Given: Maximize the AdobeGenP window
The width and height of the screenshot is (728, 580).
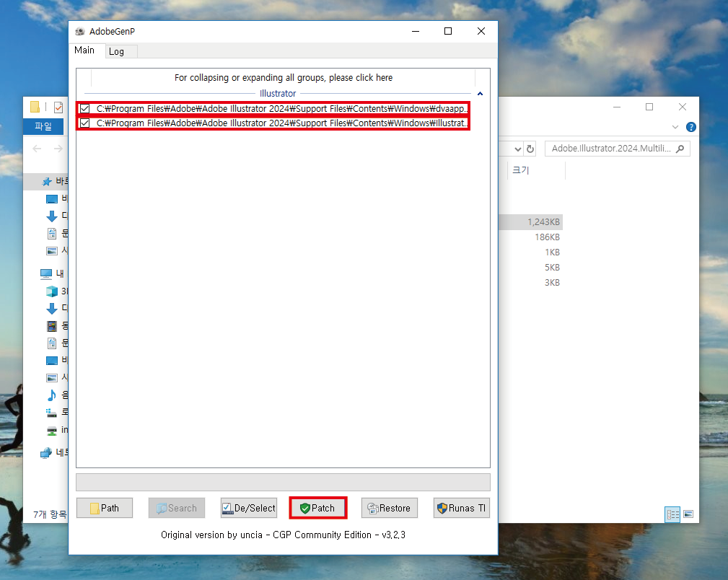Looking at the screenshot, I should click(448, 31).
